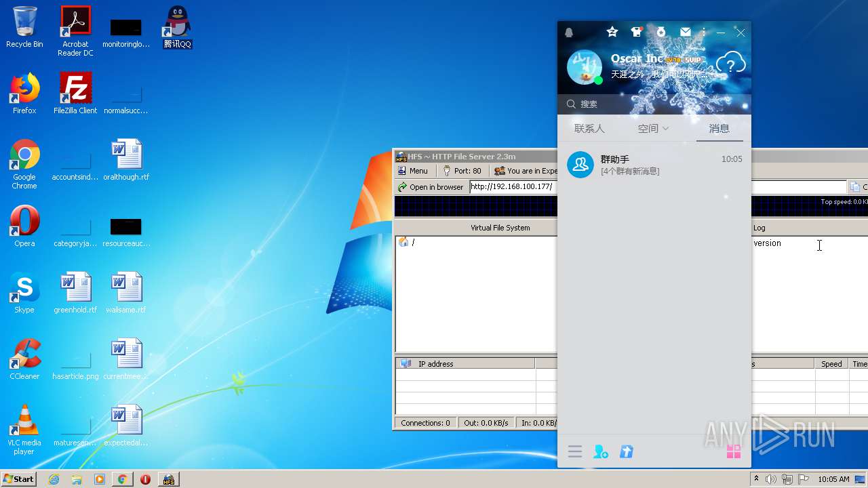Open QQ mail envelope icon
Image resolution: width=868 pixels, height=488 pixels.
(x=686, y=32)
